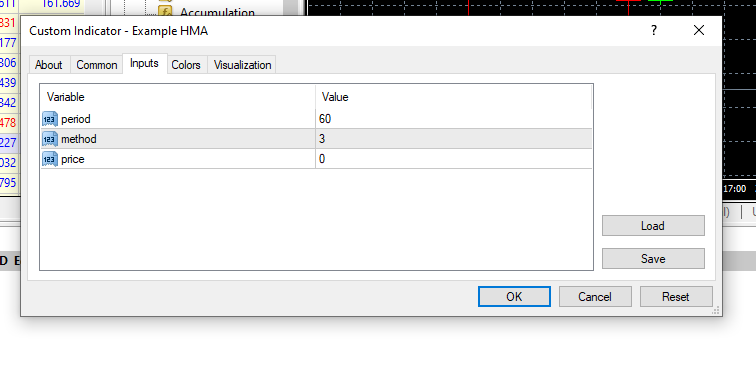
Task: Click the Load button
Action: point(653,226)
